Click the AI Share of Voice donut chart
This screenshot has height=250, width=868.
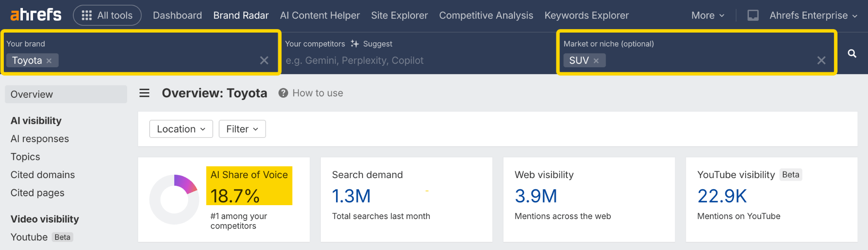[174, 200]
